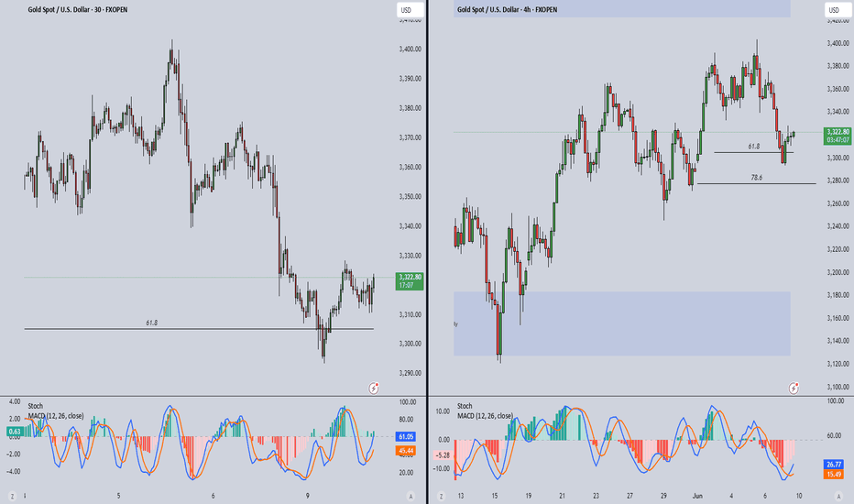Click -10.00 on the 4h MACD scale

coord(442,468)
